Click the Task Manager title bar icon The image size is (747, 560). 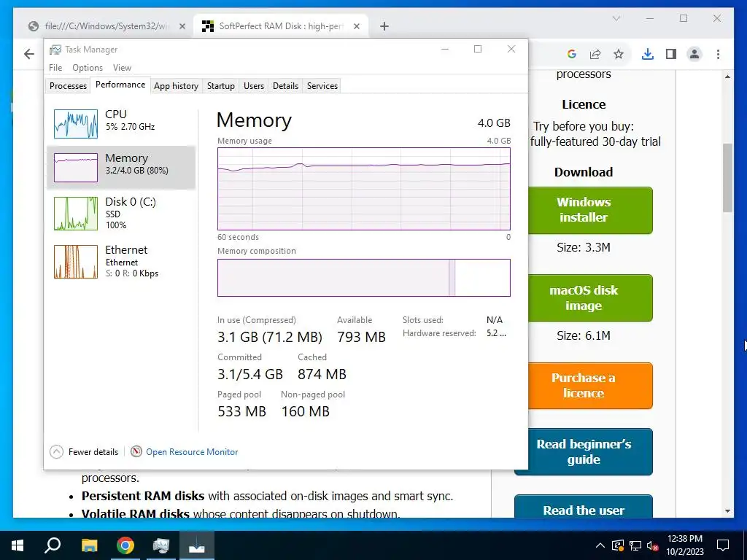pyautogui.click(x=55, y=50)
